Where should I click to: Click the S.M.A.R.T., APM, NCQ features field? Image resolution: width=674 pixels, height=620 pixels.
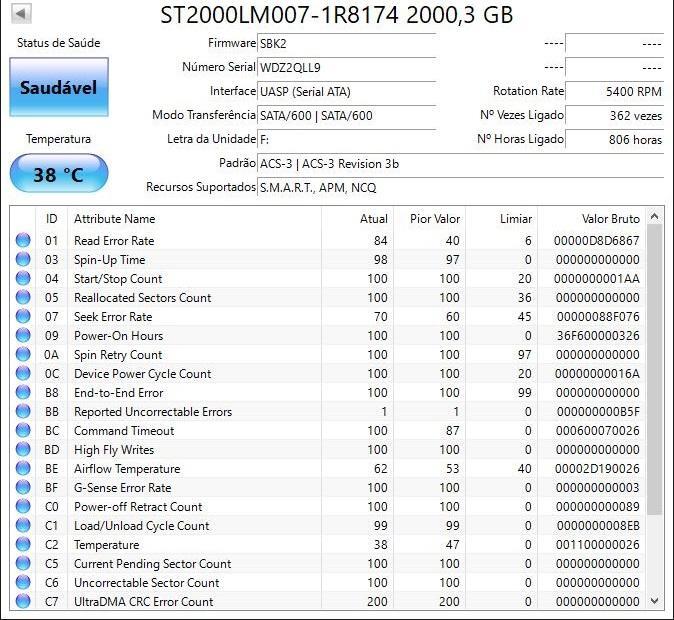460,188
